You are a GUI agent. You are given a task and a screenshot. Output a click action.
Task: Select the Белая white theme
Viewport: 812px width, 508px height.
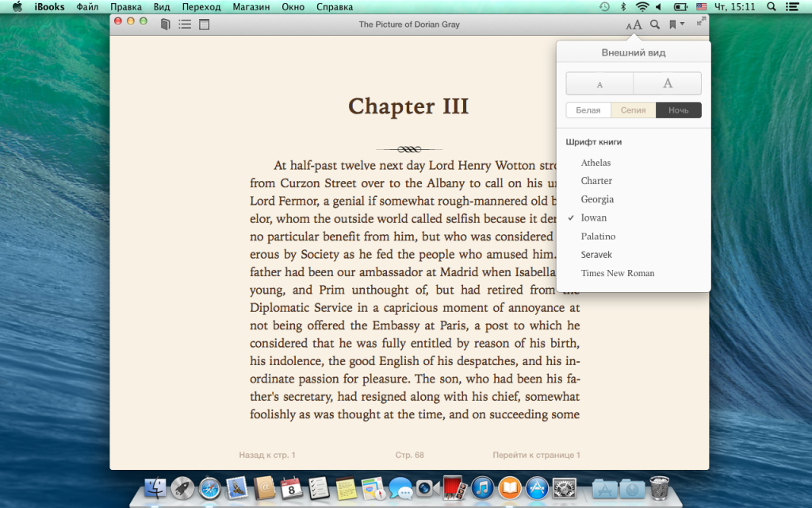pyautogui.click(x=588, y=110)
